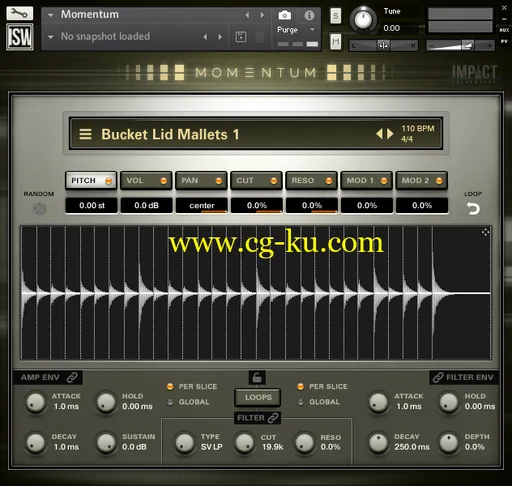Toggle the FILTER ENV link chain icon

pyautogui.click(x=438, y=377)
